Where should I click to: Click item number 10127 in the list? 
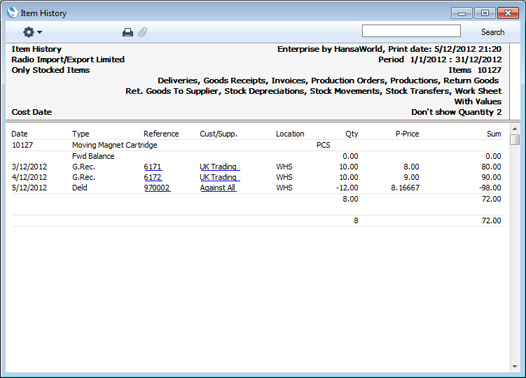[x=22, y=145]
